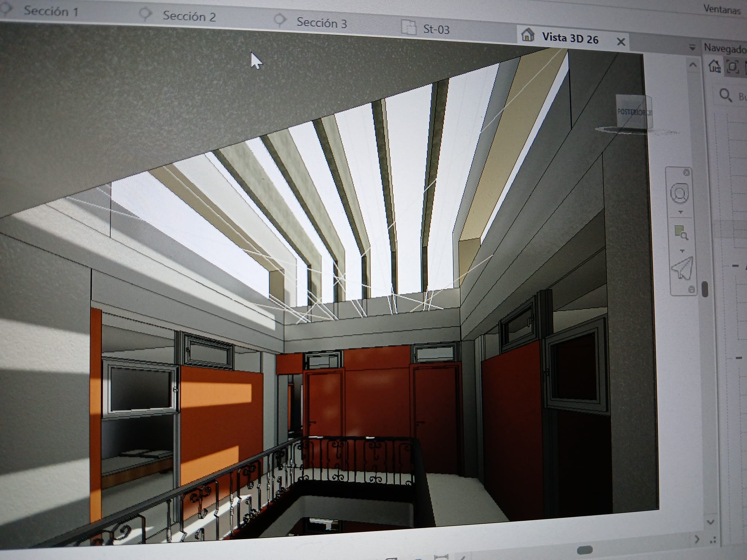Open the view tabs list dropdown
The width and height of the screenshot is (747, 560).
(x=692, y=48)
